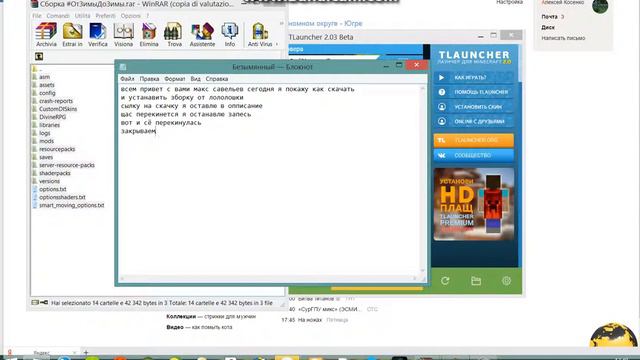Click the Коллекции link on the webpage
Screen dimensions: 640x360
coord(181,317)
